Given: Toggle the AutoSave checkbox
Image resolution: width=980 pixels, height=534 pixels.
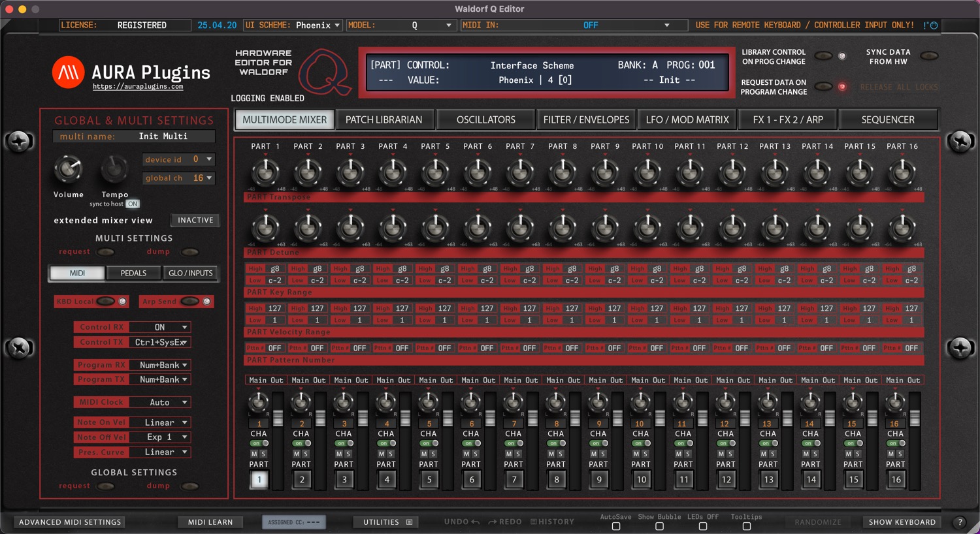Looking at the screenshot, I should [616, 526].
